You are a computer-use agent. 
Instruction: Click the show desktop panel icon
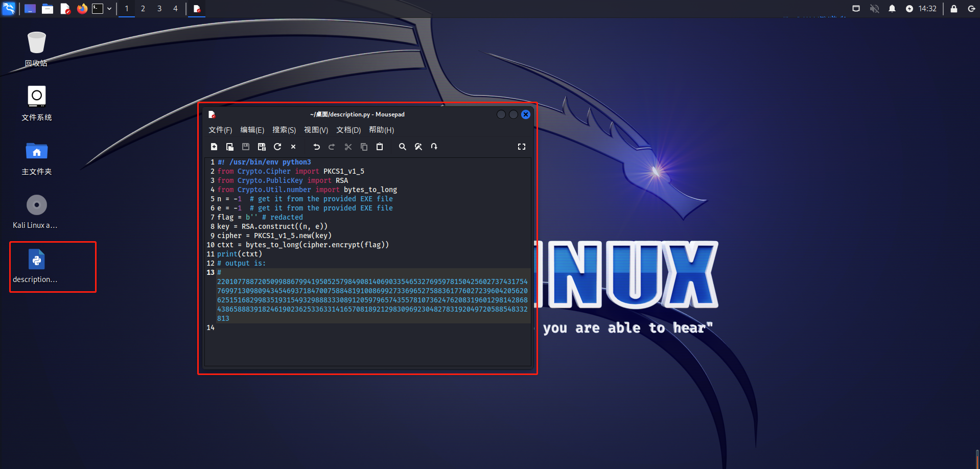tap(30, 9)
